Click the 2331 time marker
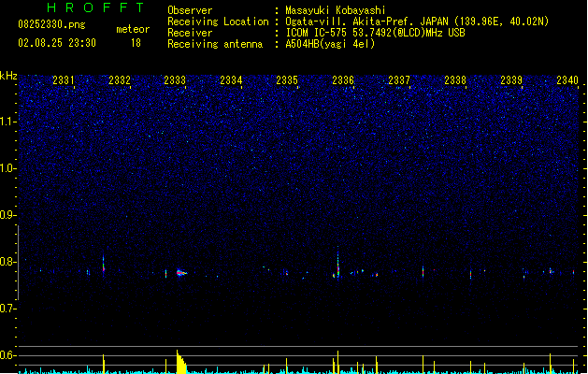 (64, 80)
